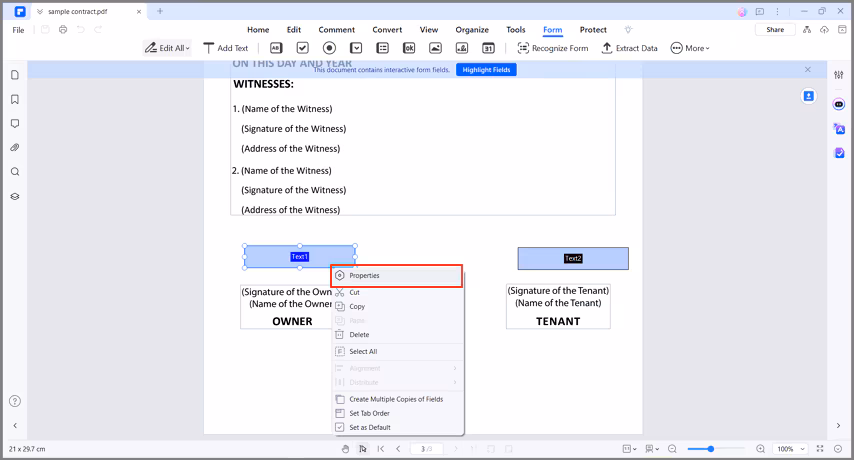The height and width of the screenshot is (460, 854).
Task: Select the text field form tool
Action: tap(276, 48)
